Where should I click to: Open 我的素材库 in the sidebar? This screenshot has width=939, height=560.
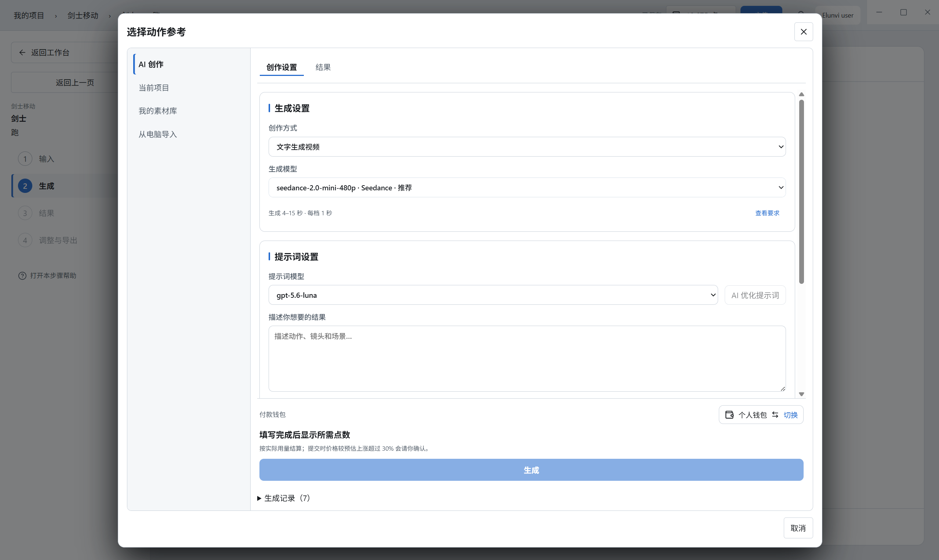[189, 111]
